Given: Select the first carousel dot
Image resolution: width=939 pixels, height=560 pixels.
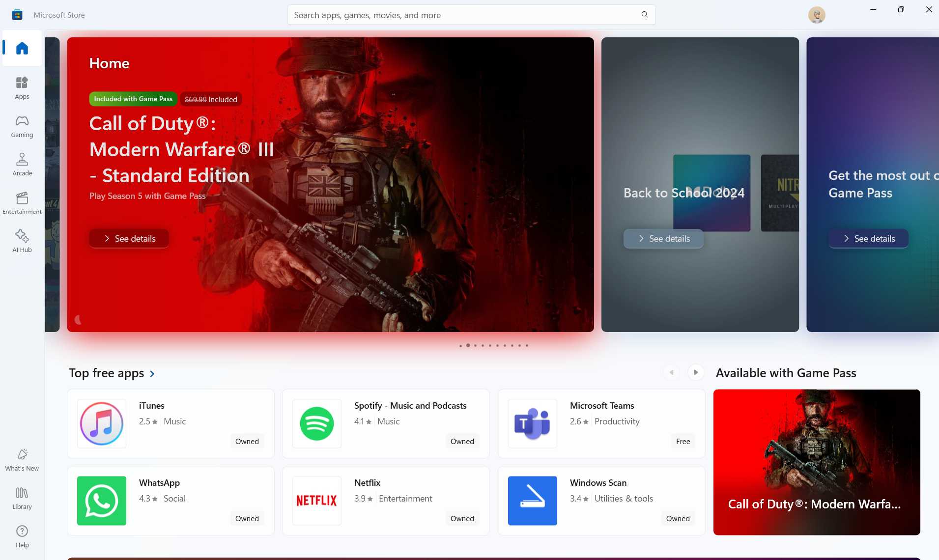Looking at the screenshot, I should tap(460, 345).
